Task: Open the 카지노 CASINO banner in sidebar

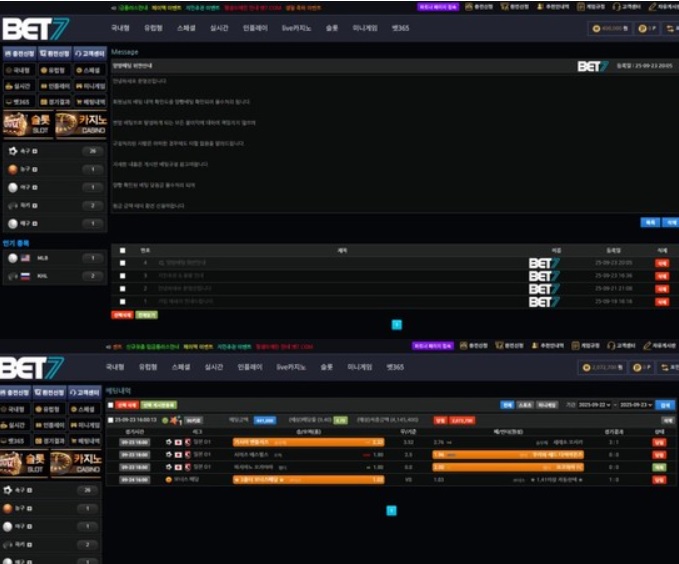Action: click(79, 124)
